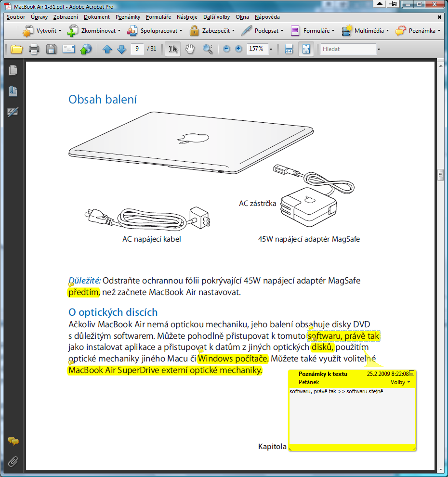Open the Dokument menu

click(96, 17)
